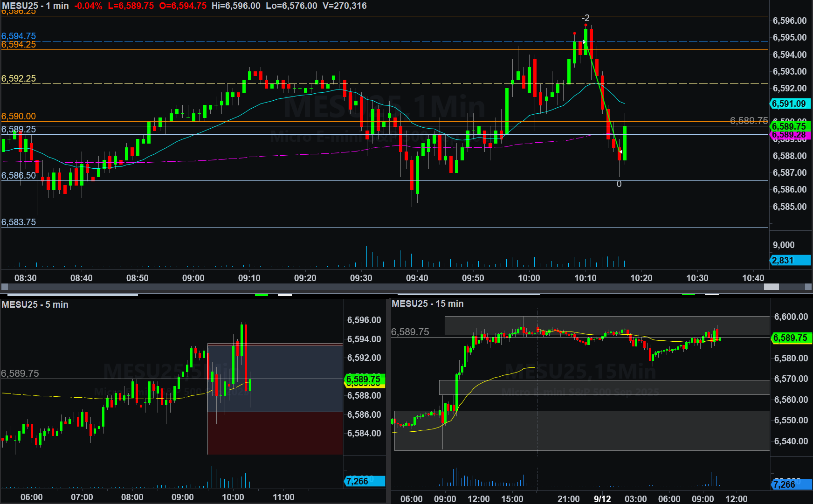Click the blue 6,594.75 price level label
Viewport: 813px width, 504px height.
pyautogui.click(x=19, y=36)
